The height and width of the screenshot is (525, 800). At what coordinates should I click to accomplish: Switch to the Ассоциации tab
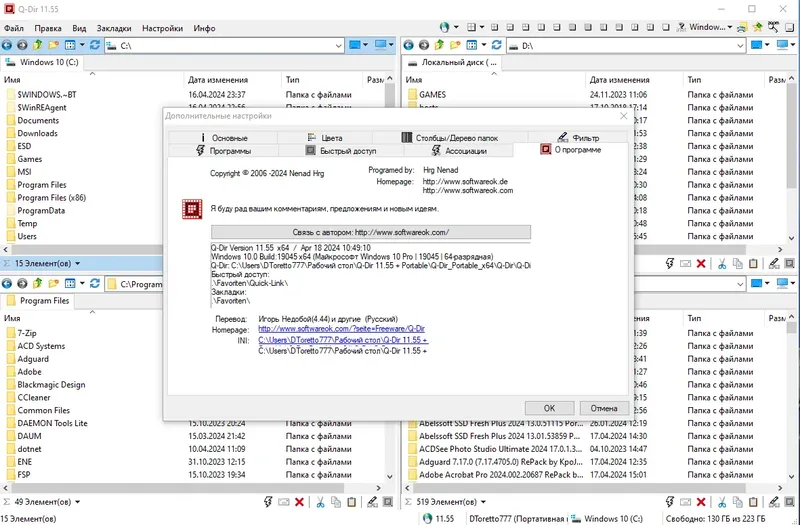point(459,151)
